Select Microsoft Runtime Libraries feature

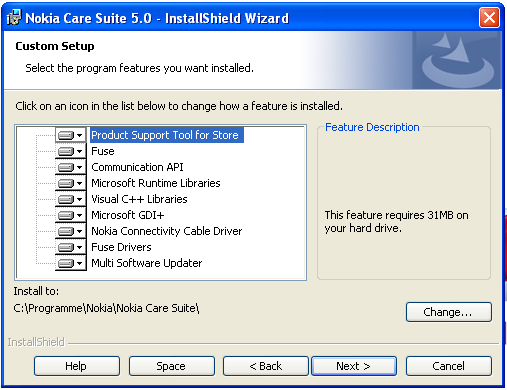pos(156,183)
